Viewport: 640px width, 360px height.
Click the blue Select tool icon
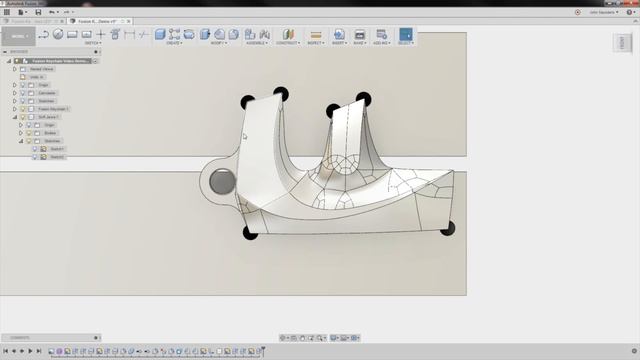tap(406, 34)
